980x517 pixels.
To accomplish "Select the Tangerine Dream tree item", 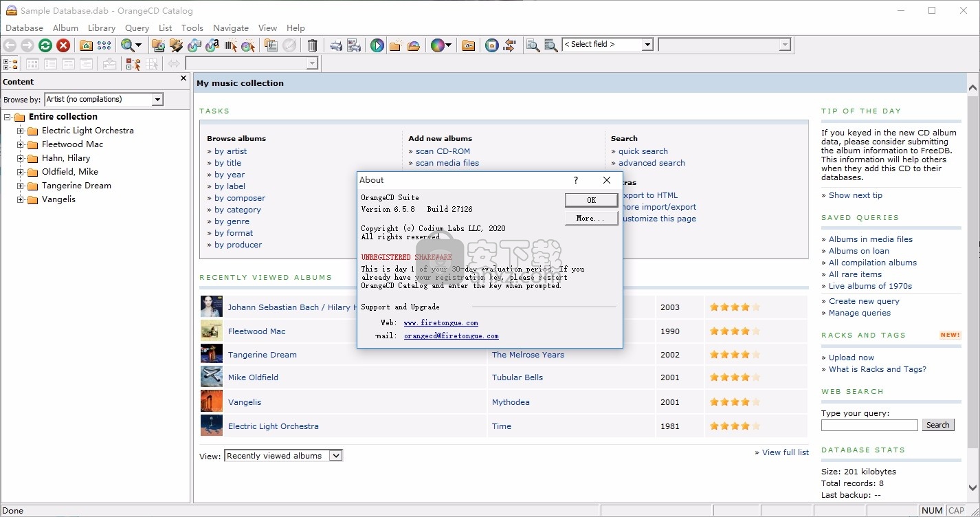I will (x=76, y=186).
